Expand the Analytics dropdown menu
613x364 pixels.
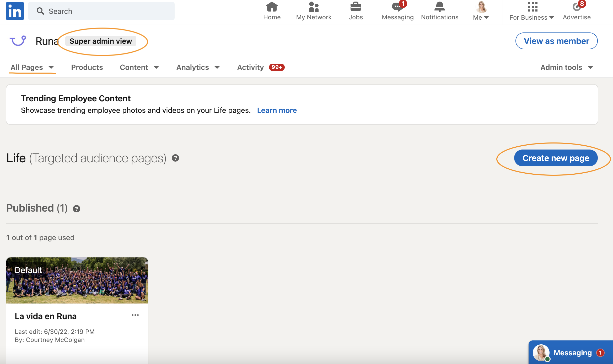[x=198, y=67]
